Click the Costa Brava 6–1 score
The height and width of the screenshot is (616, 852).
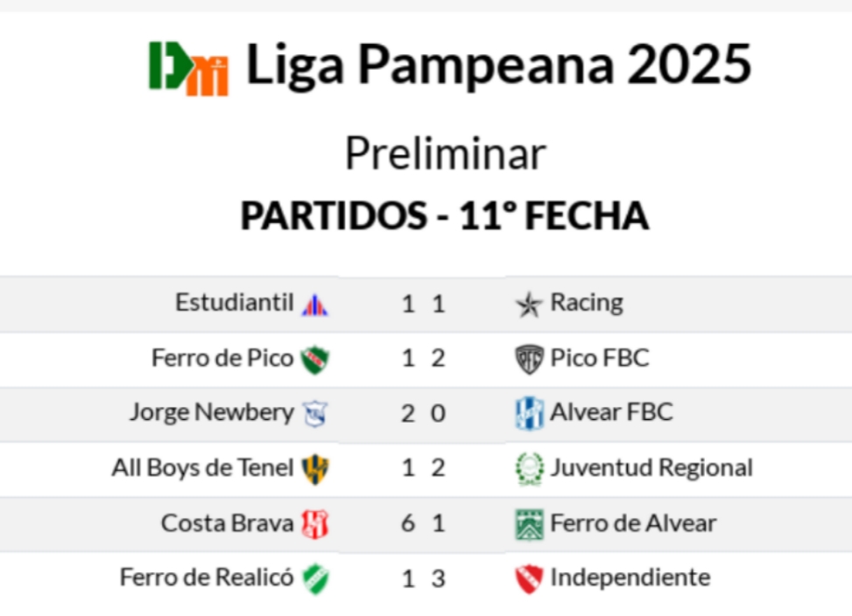[424, 523]
